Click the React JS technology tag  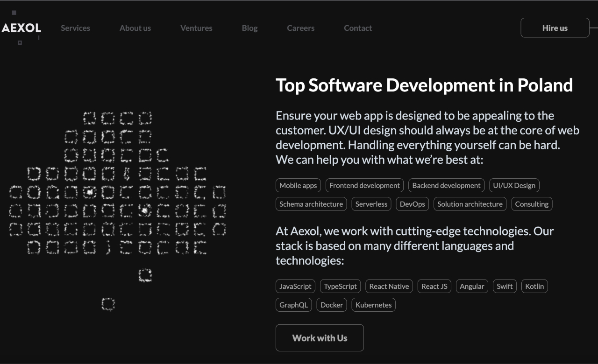pyautogui.click(x=434, y=286)
